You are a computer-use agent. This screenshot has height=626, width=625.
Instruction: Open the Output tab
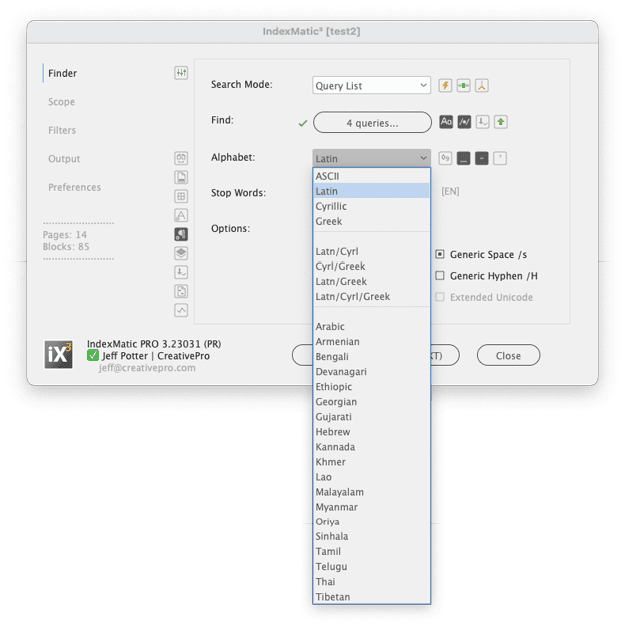[x=64, y=159]
